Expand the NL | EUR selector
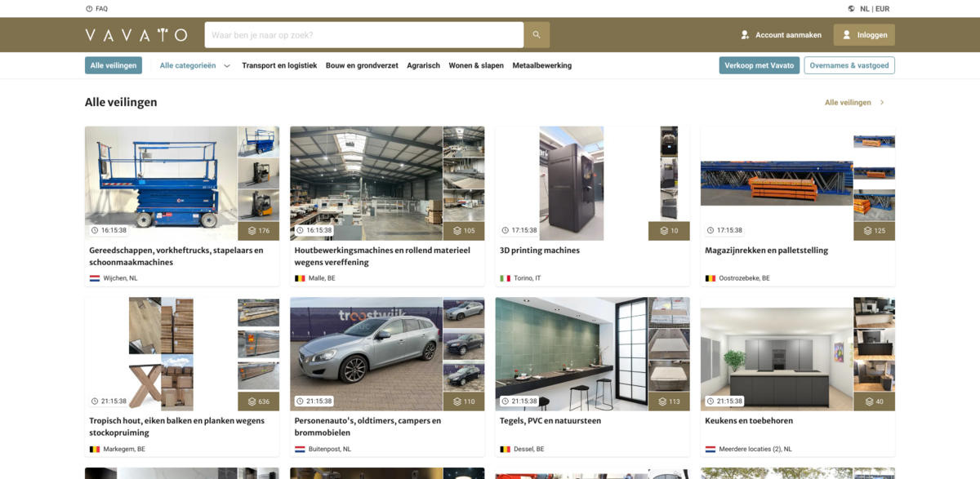 (872, 8)
